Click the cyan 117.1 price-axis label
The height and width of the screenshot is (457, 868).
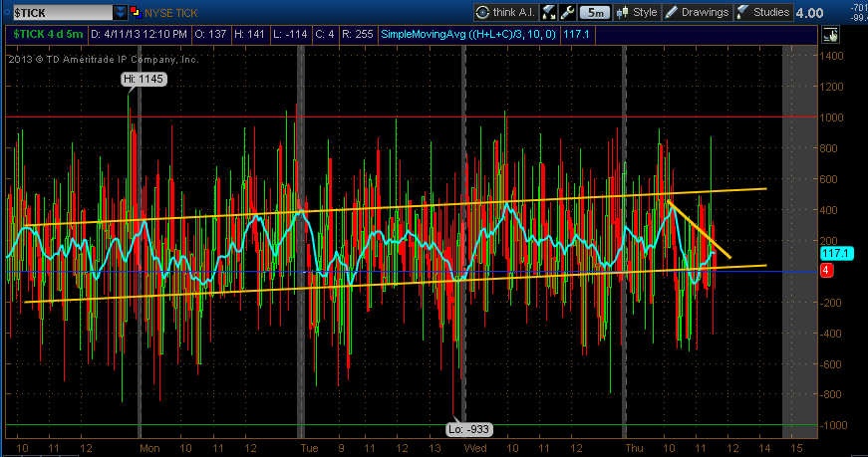[836, 254]
